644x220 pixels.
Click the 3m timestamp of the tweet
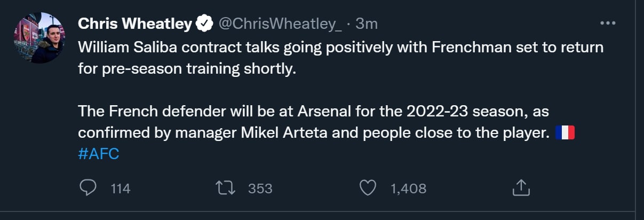(367, 23)
